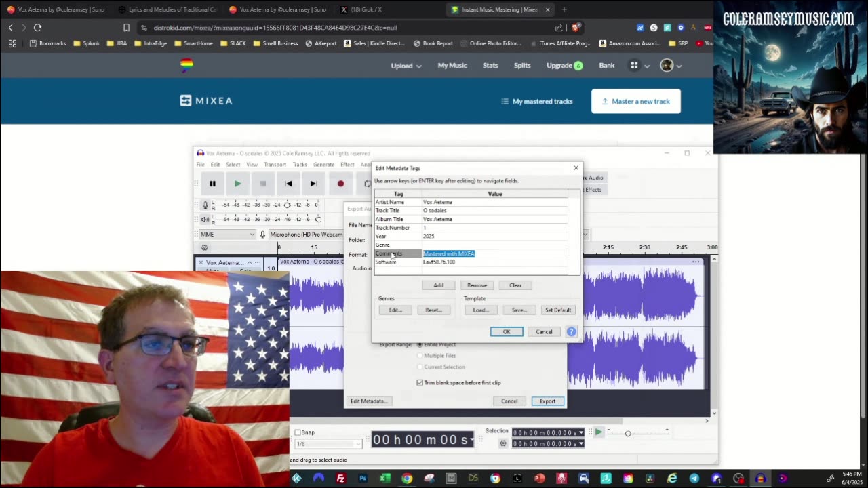Open the Edit menu in Audacity
The height and width of the screenshot is (488, 868).
click(x=215, y=165)
